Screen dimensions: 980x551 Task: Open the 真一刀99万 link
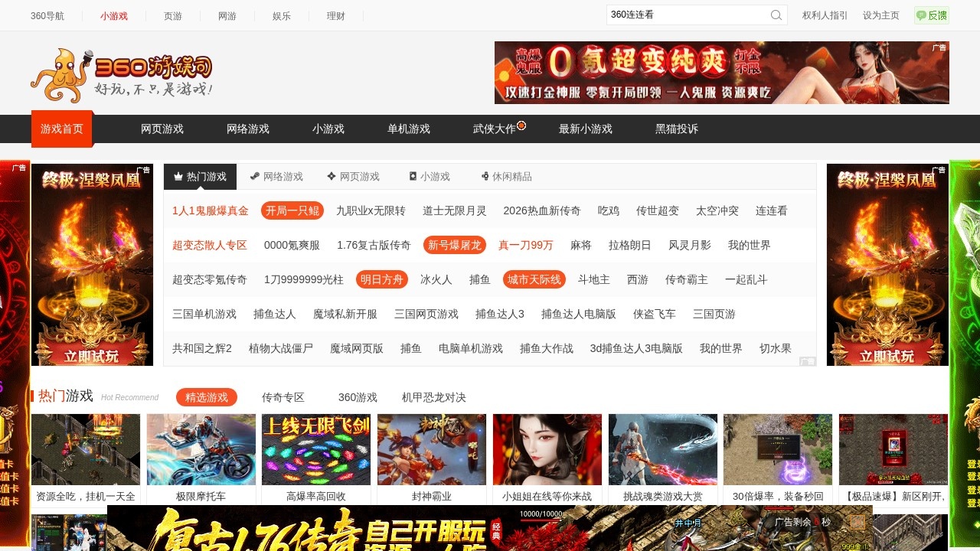tap(526, 245)
